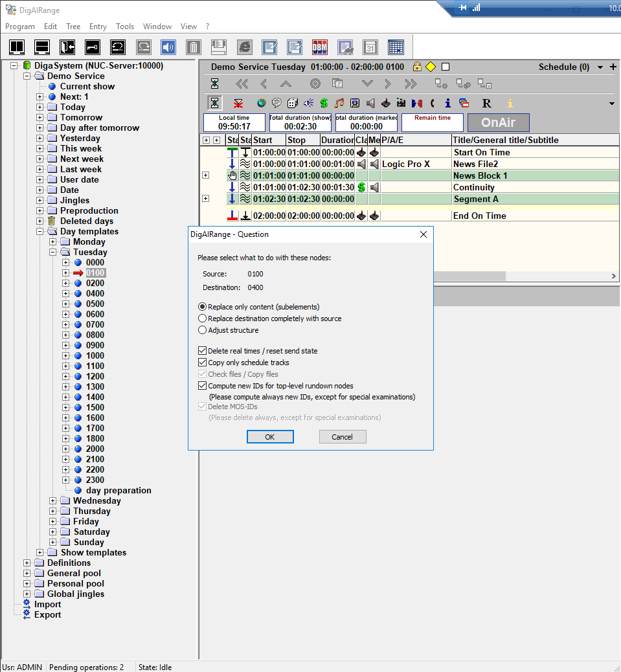Click the speaker audio toolbar icon
The height and width of the screenshot is (672, 621).
point(168,47)
